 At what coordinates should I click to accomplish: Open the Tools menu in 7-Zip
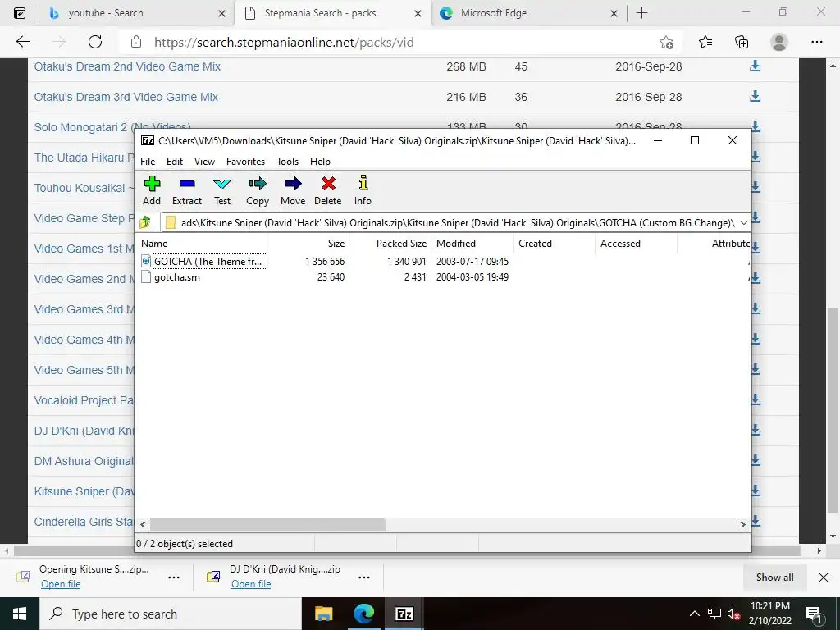coord(287,162)
